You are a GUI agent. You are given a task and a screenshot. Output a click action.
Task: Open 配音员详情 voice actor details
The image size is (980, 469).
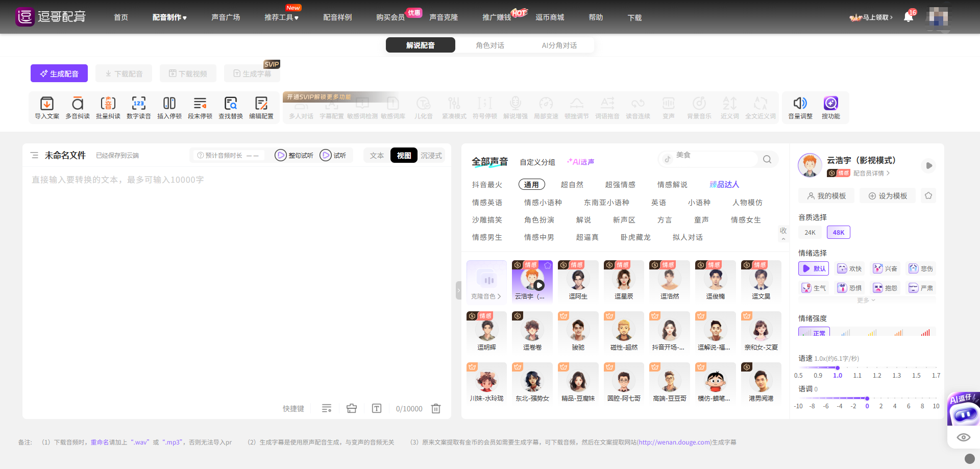coord(871,173)
